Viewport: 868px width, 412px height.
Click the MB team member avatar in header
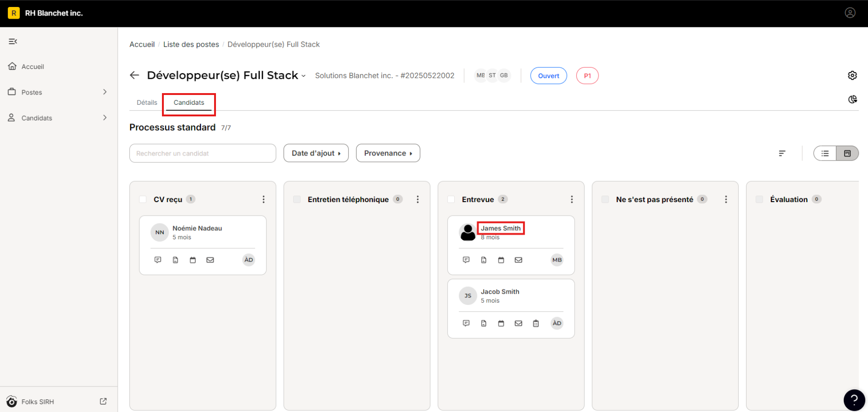pos(480,75)
